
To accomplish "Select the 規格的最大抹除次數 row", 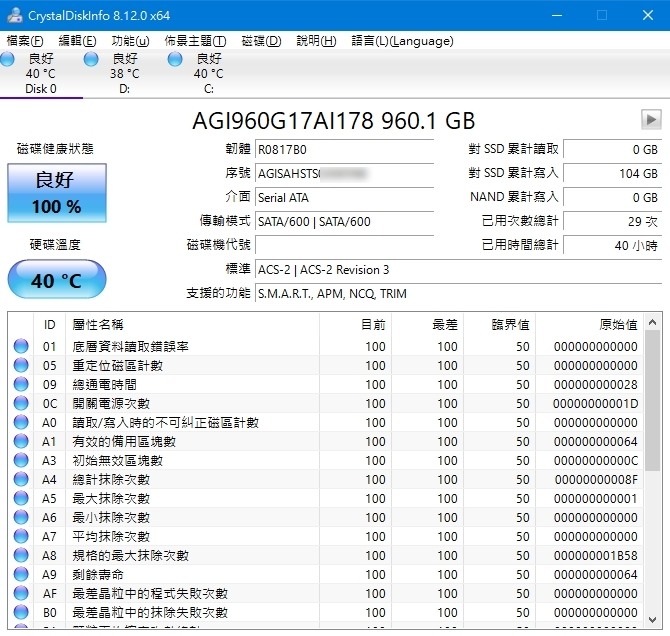I will [326, 555].
